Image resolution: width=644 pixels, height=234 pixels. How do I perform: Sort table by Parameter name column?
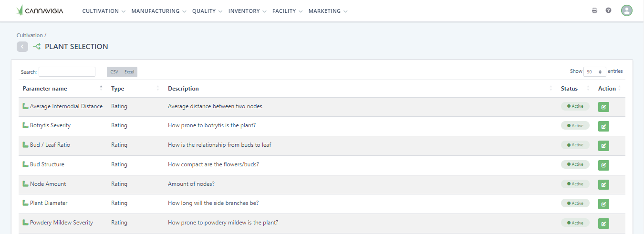coord(45,89)
